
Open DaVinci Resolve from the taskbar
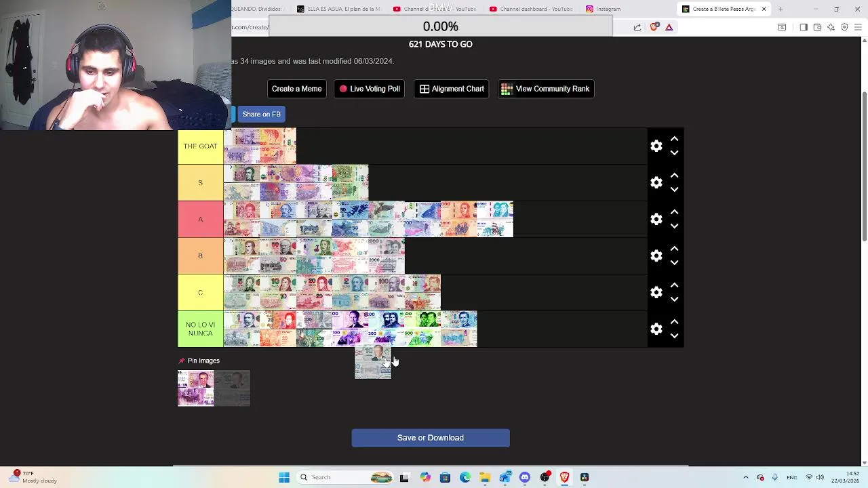pyautogui.click(x=585, y=477)
